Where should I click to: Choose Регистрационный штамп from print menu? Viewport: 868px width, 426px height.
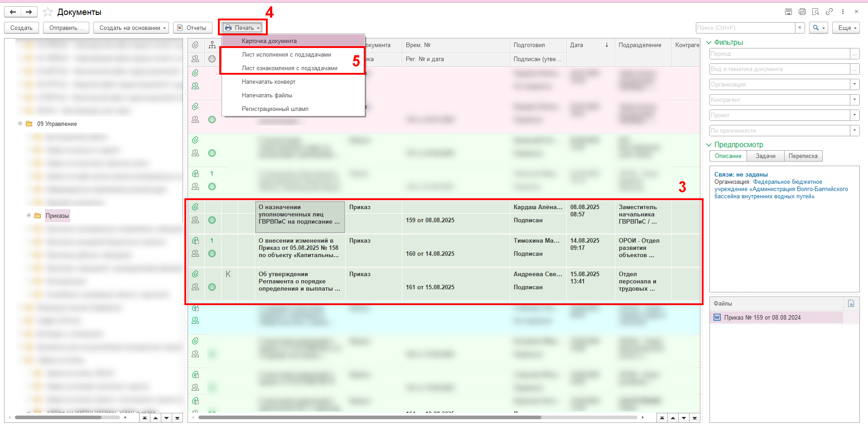(275, 109)
